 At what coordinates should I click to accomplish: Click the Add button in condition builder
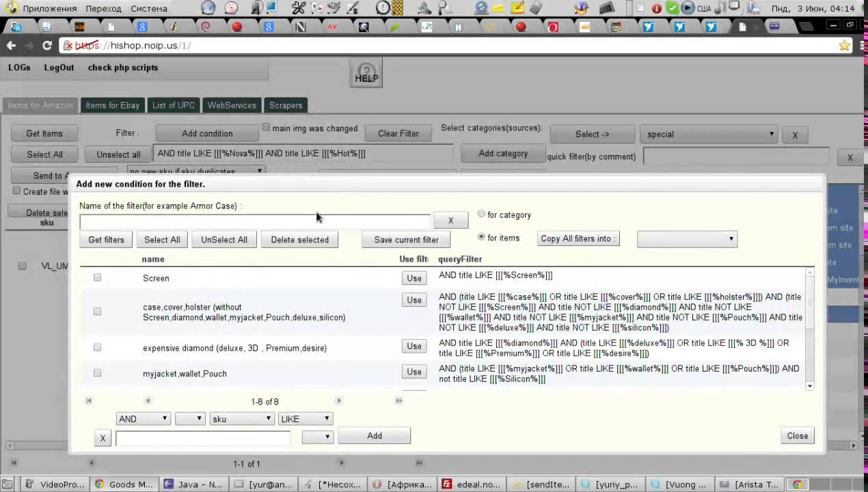pos(375,435)
